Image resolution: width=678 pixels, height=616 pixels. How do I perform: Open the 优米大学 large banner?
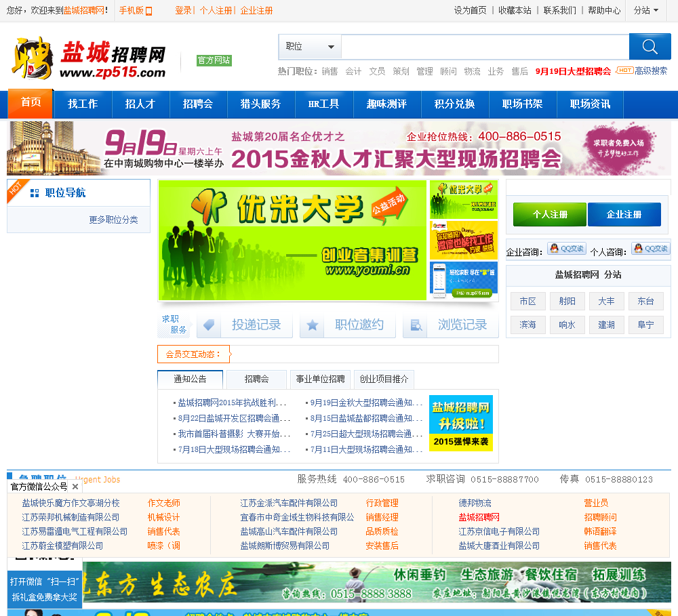coord(292,240)
